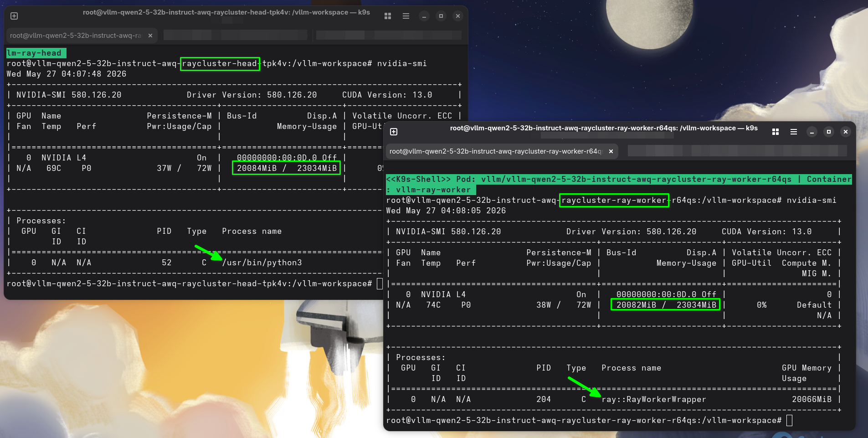Open new tab in ray-worker terminal window

394,132
